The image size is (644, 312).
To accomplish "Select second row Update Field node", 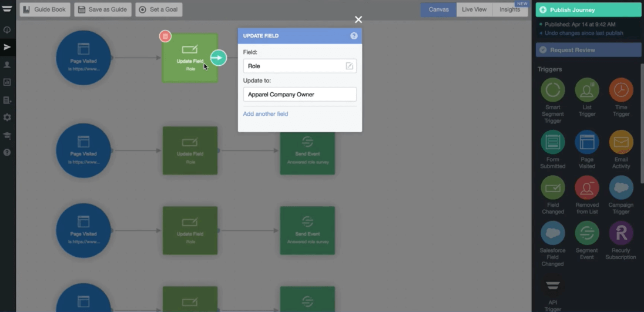I will [x=190, y=150].
